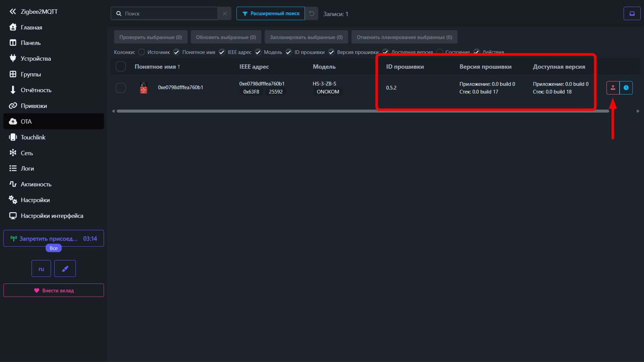Toggle the Источник column checkbox

tap(142, 52)
